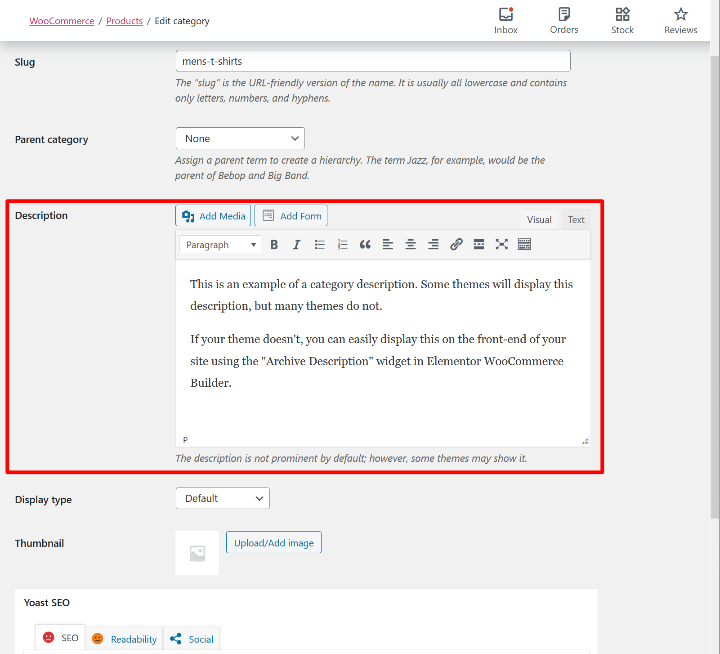The height and width of the screenshot is (654, 720).
Task: Enable fullscreen distraction-free editor mode
Action: coord(501,245)
